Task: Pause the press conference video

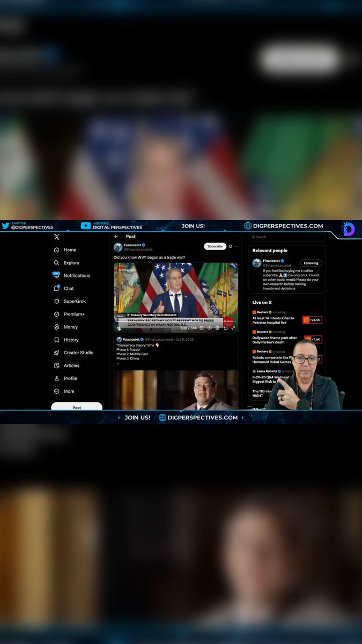Action: click(x=119, y=328)
